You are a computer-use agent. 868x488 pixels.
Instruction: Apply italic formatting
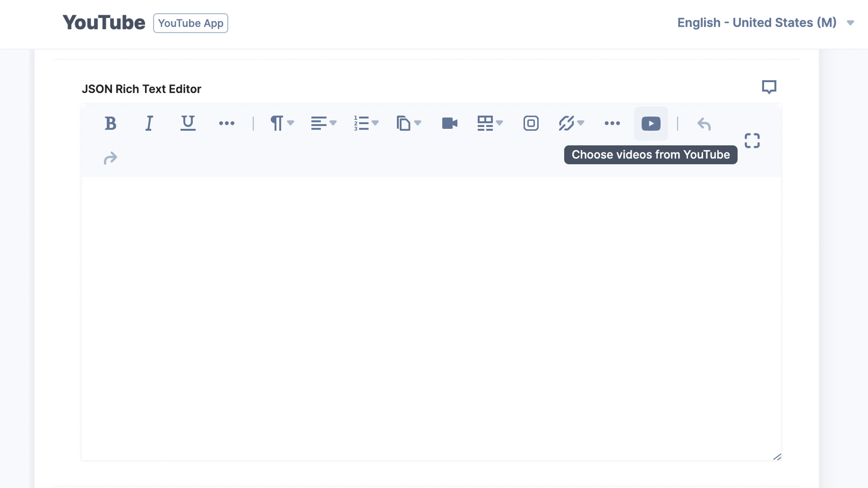(x=149, y=123)
